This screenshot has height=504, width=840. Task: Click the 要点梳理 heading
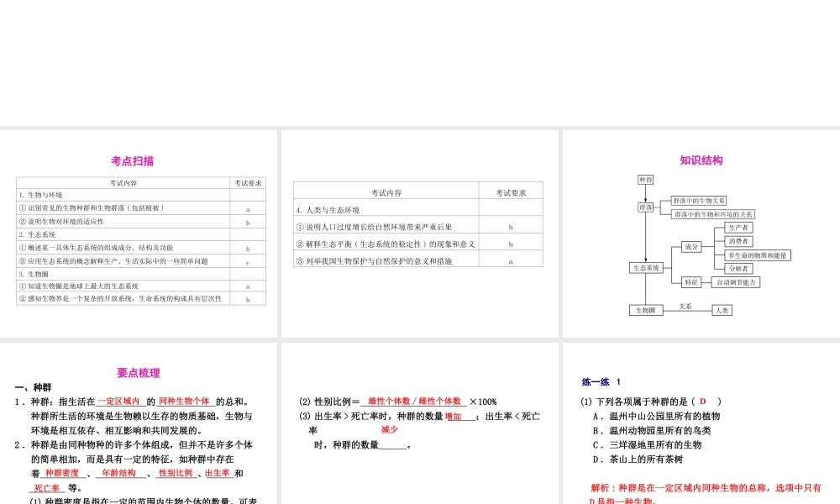click(x=139, y=373)
